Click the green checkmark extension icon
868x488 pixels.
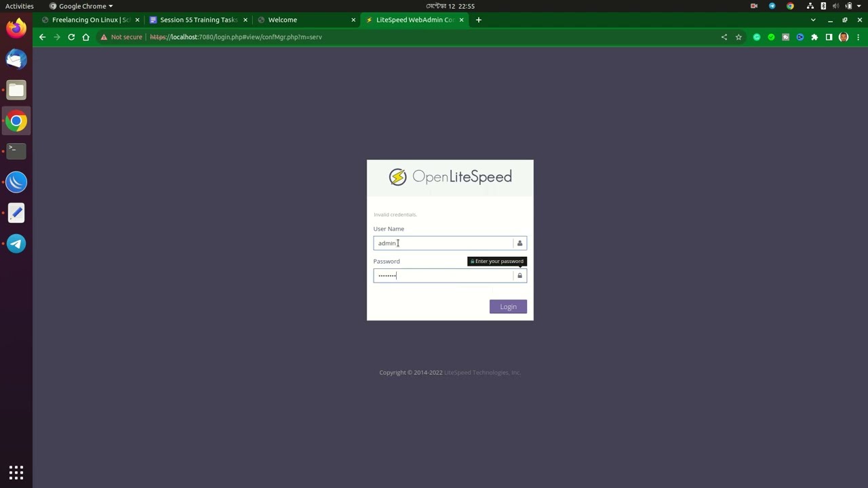[x=771, y=37]
